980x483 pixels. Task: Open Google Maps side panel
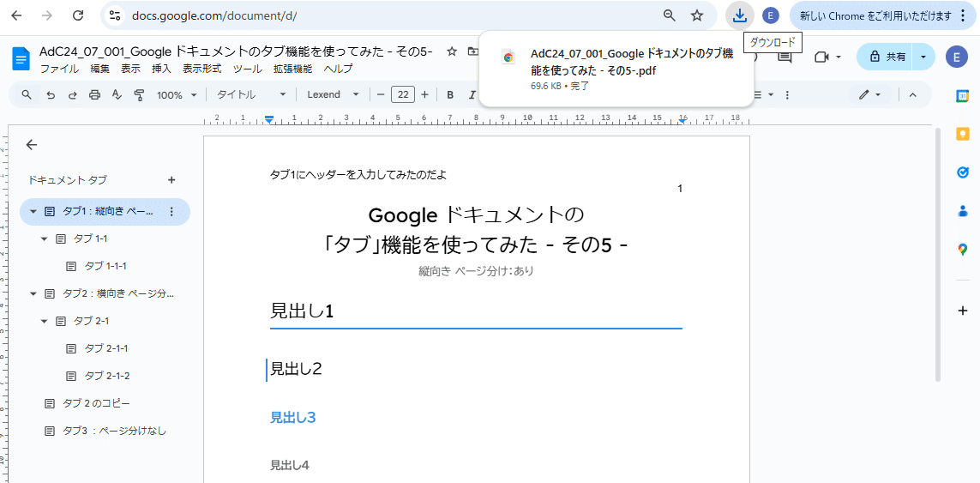click(x=963, y=250)
